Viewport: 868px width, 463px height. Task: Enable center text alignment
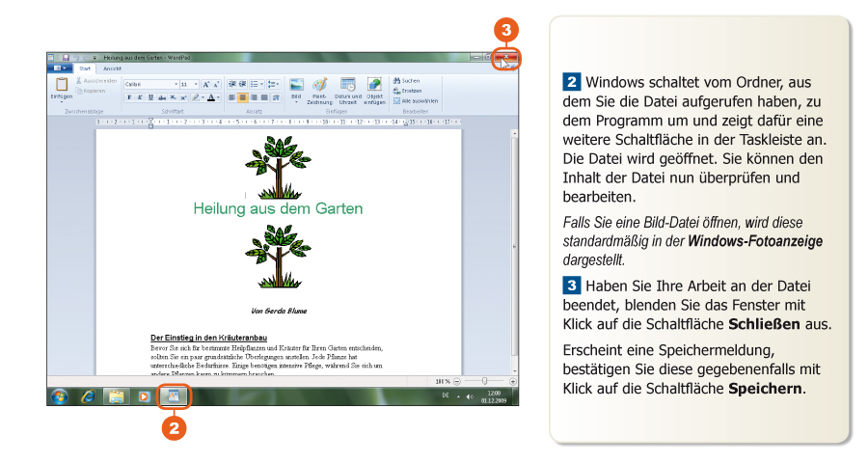click(243, 97)
